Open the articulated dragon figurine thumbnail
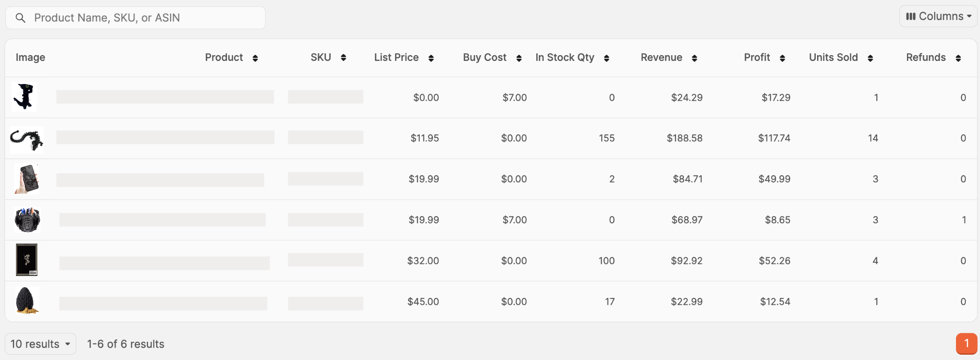 pos(27,140)
